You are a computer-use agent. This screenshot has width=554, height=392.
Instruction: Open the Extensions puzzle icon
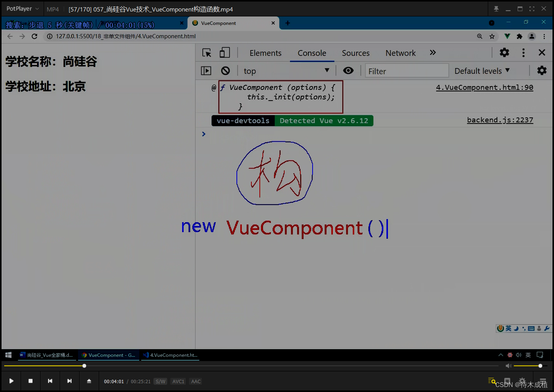tap(519, 36)
